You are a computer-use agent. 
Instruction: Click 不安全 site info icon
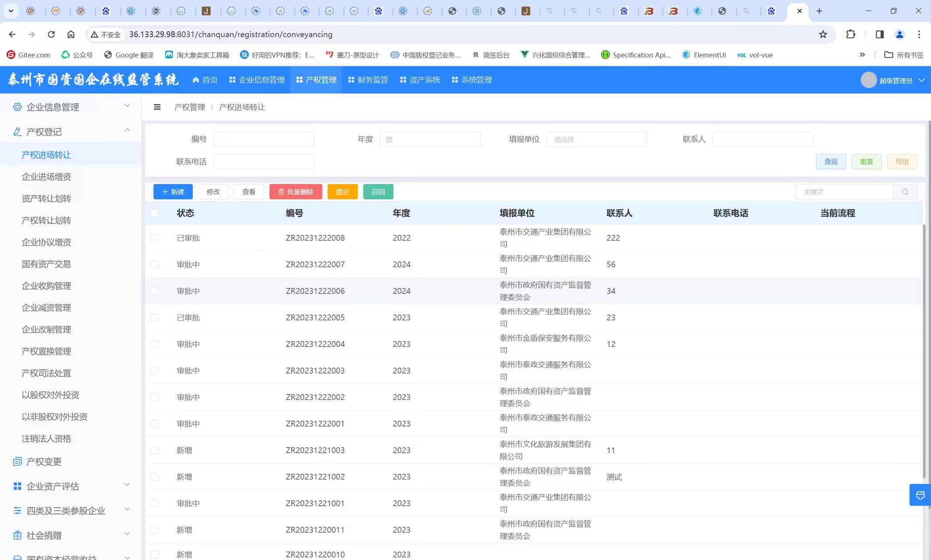[105, 34]
